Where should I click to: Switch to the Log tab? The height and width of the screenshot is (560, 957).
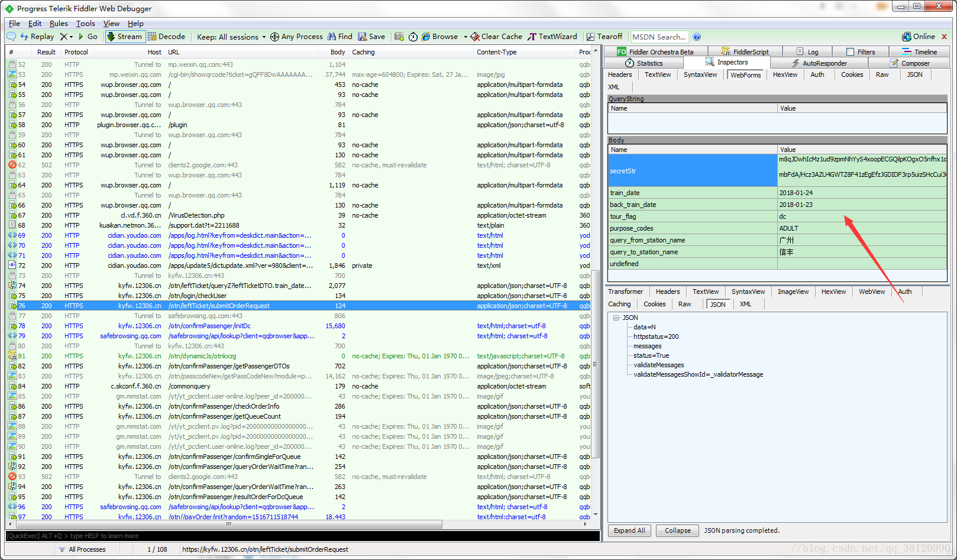pos(807,52)
